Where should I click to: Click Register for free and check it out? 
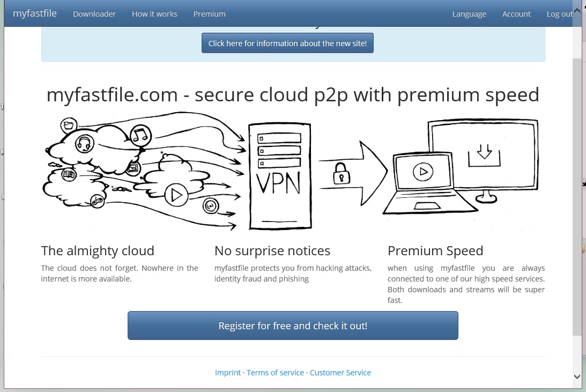[x=293, y=326]
